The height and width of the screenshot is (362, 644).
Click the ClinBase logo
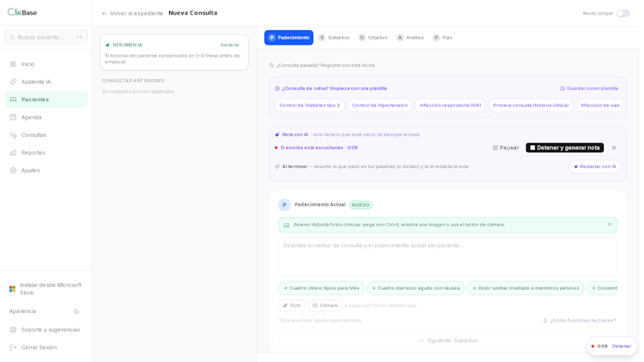(22, 12)
